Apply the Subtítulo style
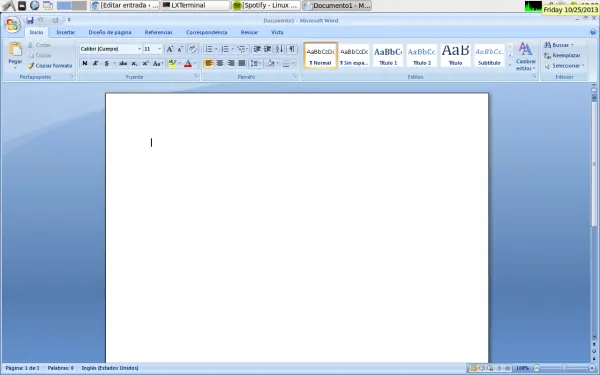600x375 pixels. [x=489, y=55]
